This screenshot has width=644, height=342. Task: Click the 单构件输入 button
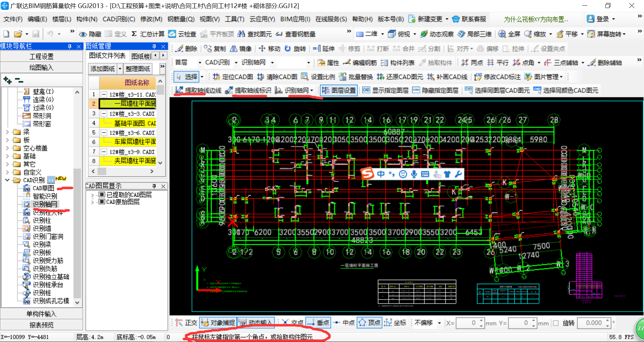[x=42, y=314]
